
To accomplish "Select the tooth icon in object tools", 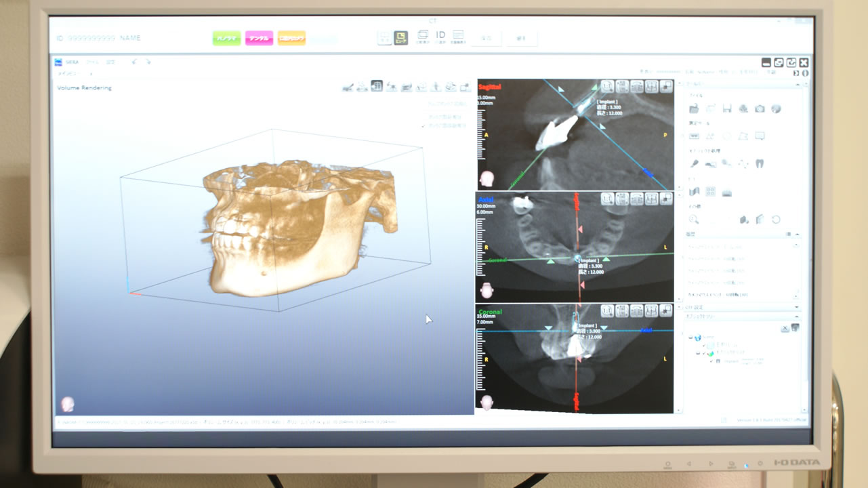I will [x=760, y=163].
